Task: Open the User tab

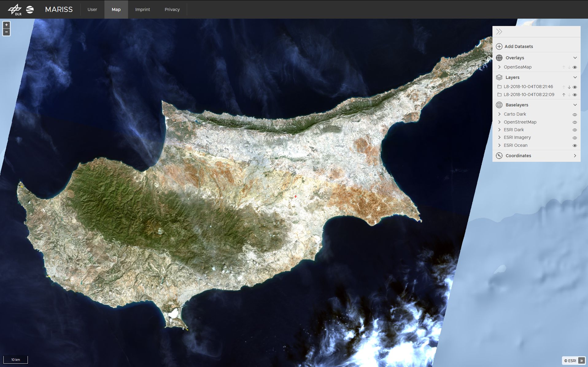Action: coord(92,10)
